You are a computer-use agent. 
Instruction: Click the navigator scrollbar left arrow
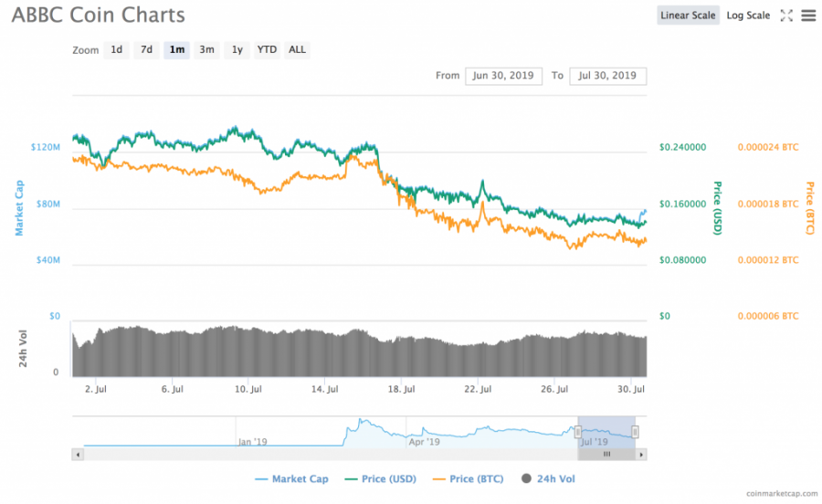79,455
